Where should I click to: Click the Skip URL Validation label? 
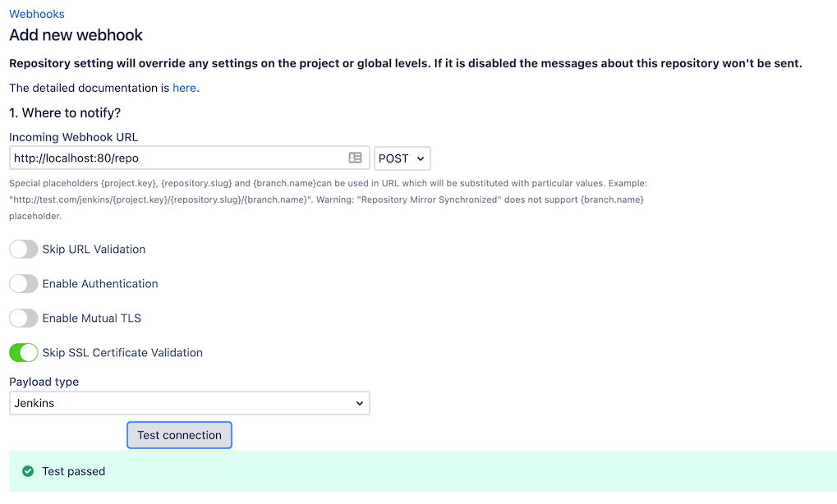pyautogui.click(x=94, y=250)
